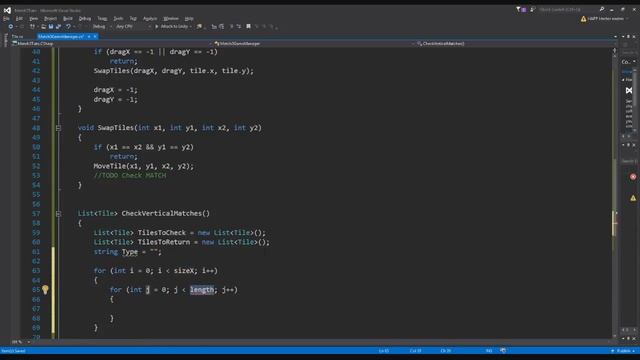
Task: Open the Attach to Unity dropdown arrow
Action: [191, 27]
